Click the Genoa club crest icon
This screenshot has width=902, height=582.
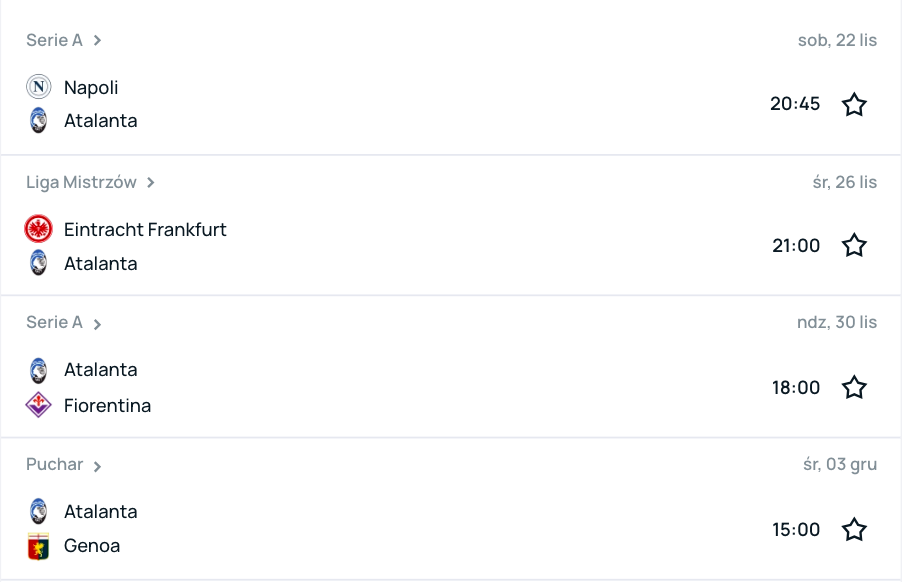pos(38,546)
